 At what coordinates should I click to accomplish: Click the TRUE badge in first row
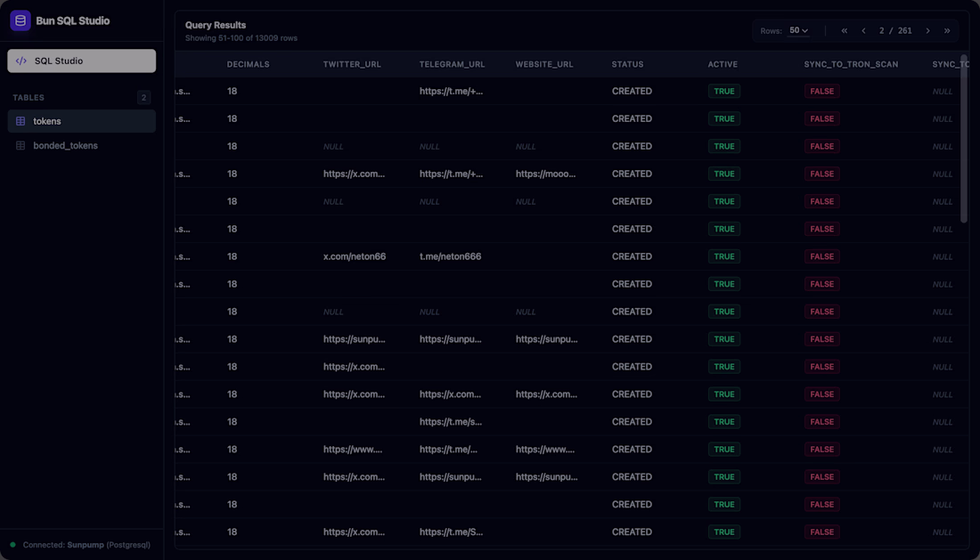(x=724, y=91)
